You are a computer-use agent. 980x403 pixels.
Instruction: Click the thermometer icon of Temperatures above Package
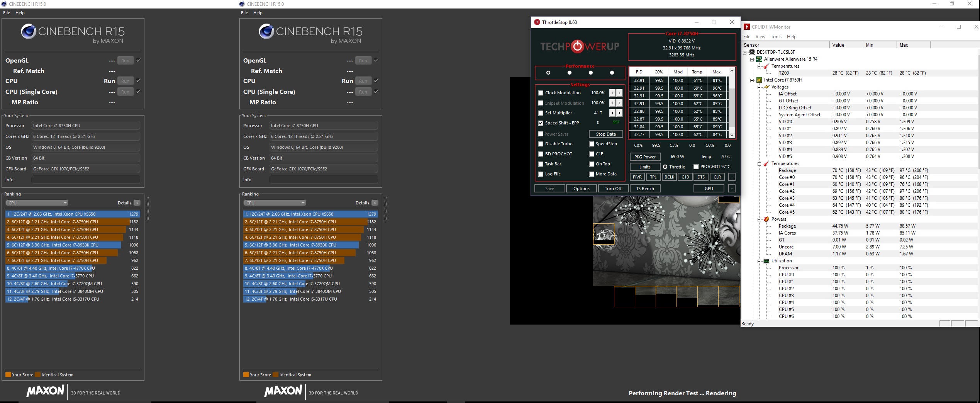click(766, 163)
